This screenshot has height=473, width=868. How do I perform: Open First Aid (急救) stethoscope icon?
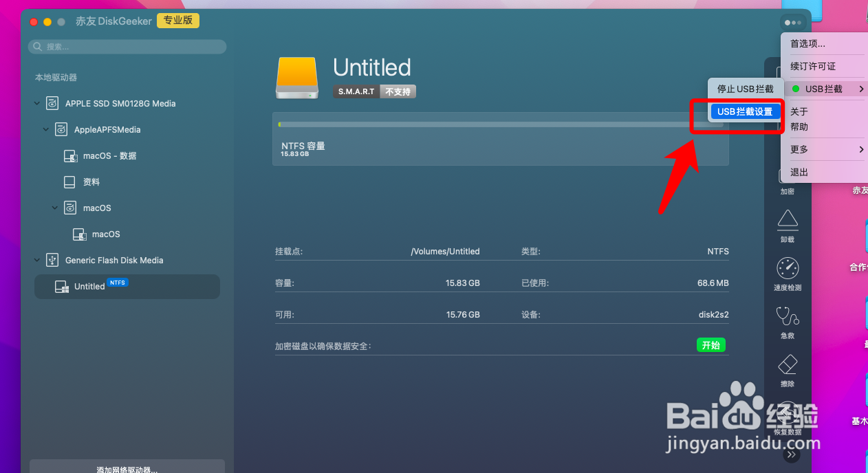(788, 316)
